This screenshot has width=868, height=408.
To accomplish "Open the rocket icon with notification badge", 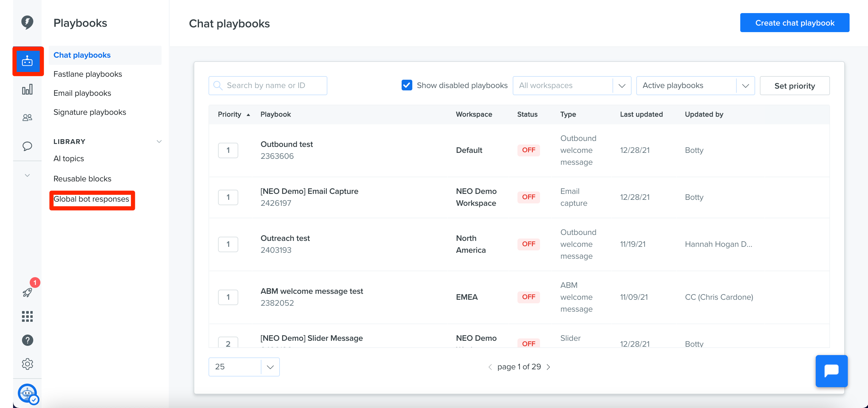I will point(27,292).
